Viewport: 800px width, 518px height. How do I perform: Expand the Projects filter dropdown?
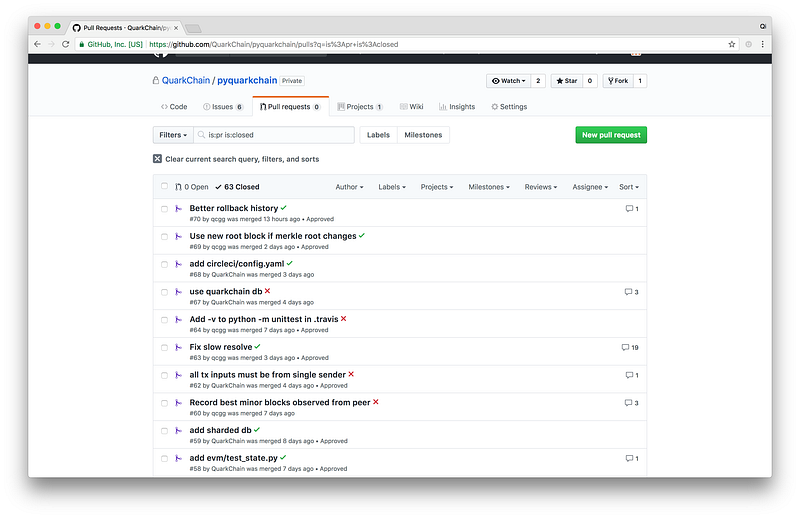point(437,187)
